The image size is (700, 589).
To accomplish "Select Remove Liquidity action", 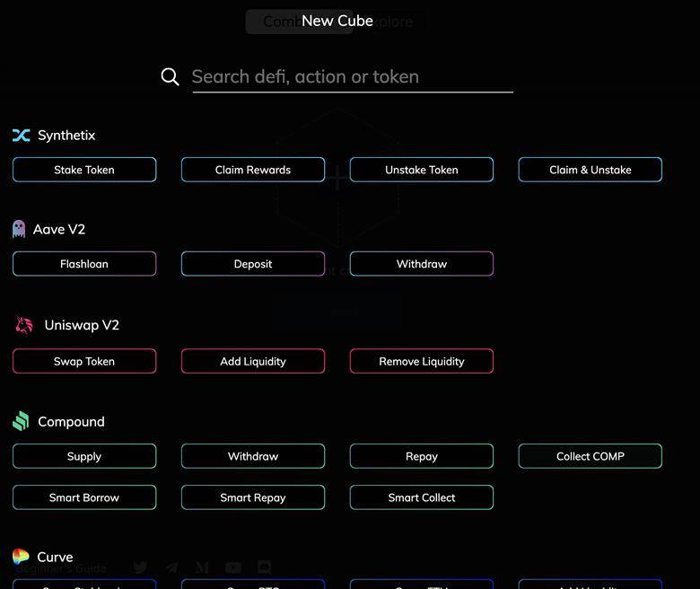I will coord(422,361).
